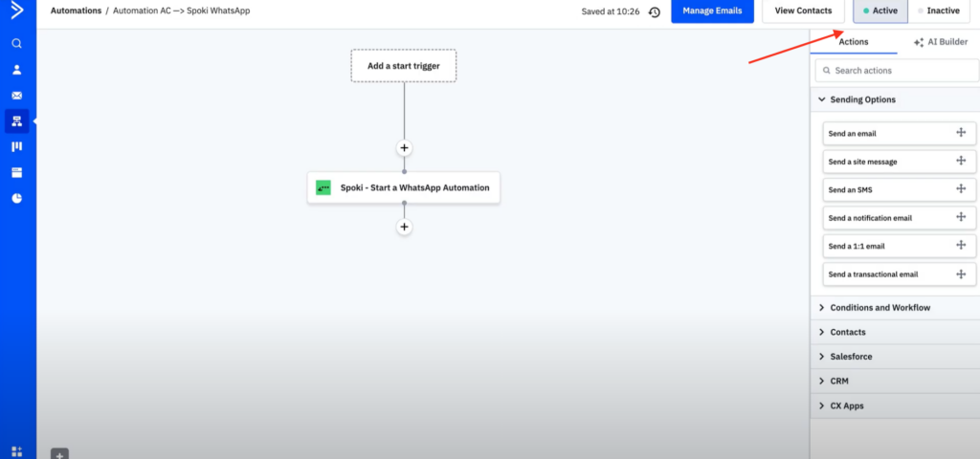Viewport: 980px width, 459px height.
Task: Switch to the AI Builder tab
Action: 941,42
